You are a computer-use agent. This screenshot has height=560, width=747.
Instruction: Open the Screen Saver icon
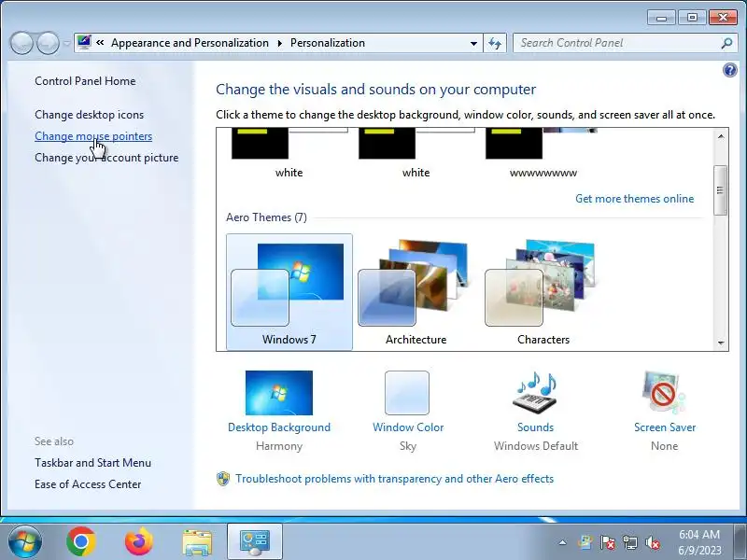click(x=664, y=393)
